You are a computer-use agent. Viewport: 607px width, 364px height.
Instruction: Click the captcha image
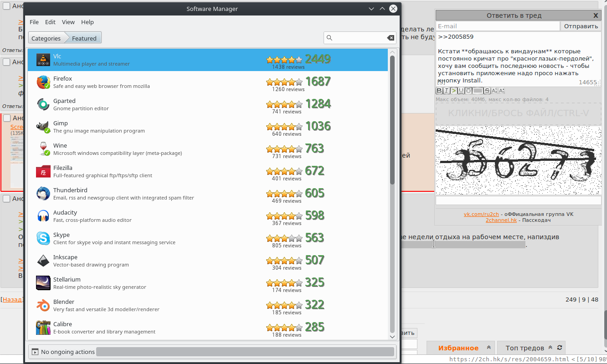pos(519,161)
